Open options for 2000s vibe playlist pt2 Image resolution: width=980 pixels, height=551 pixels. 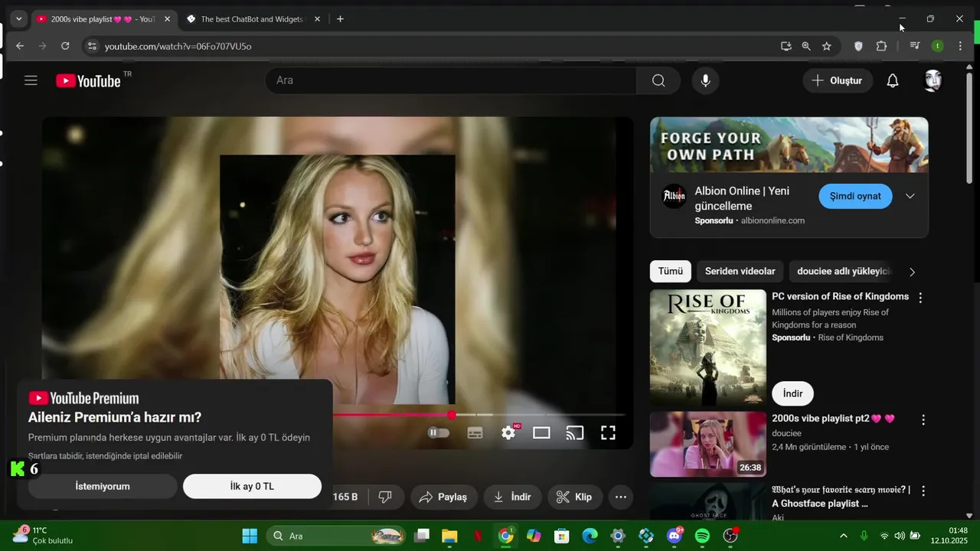click(x=923, y=419)
